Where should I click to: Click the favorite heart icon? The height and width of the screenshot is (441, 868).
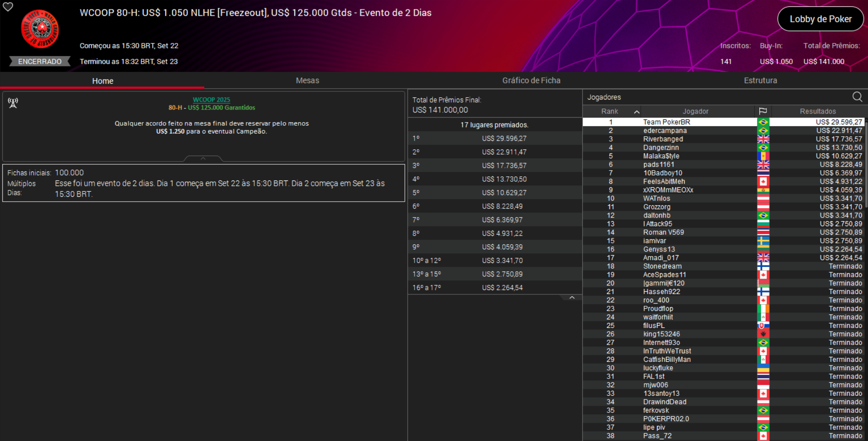[x=8, y=7]
